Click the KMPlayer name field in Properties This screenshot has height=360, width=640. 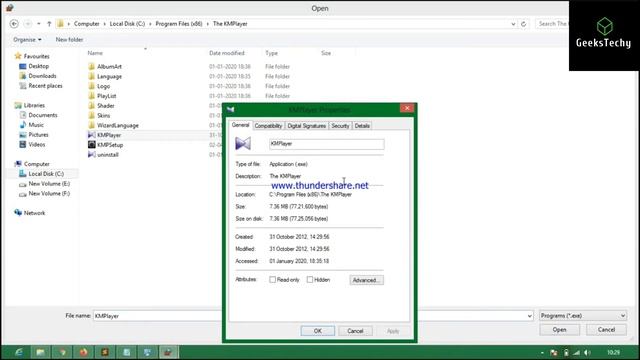pos(327,144)
